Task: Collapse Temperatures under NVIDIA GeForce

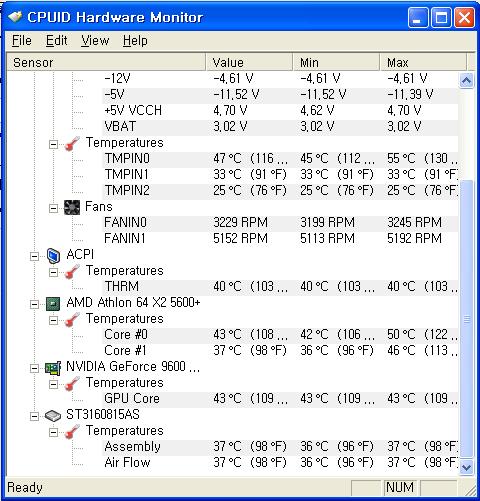Action: [x=53, y=384]
